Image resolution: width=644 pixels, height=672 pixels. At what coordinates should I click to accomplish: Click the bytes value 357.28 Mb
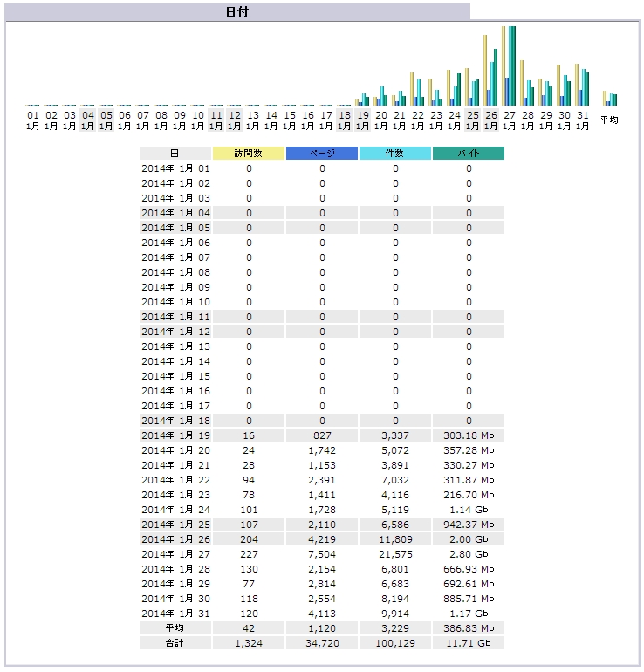pos(469,450)
